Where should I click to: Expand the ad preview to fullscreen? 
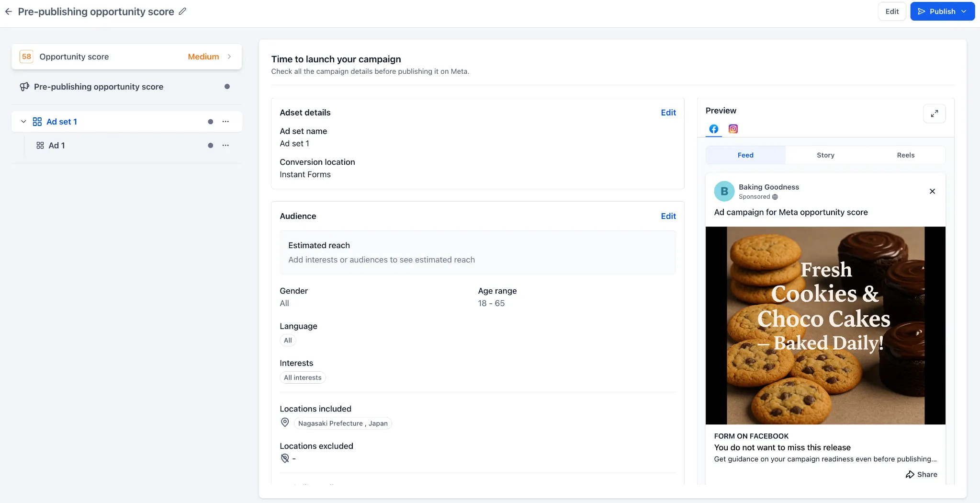934,114
